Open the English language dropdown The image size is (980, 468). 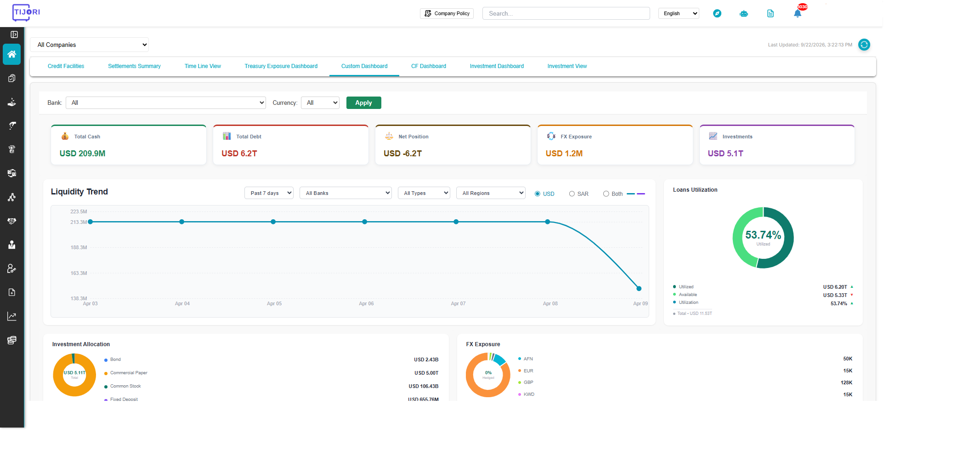coord(679,13)
